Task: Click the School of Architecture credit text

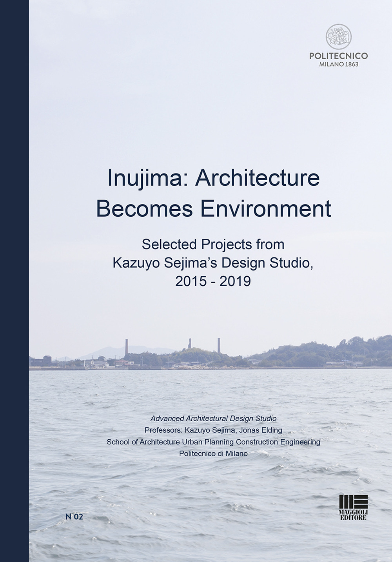Action: (214, 442)
